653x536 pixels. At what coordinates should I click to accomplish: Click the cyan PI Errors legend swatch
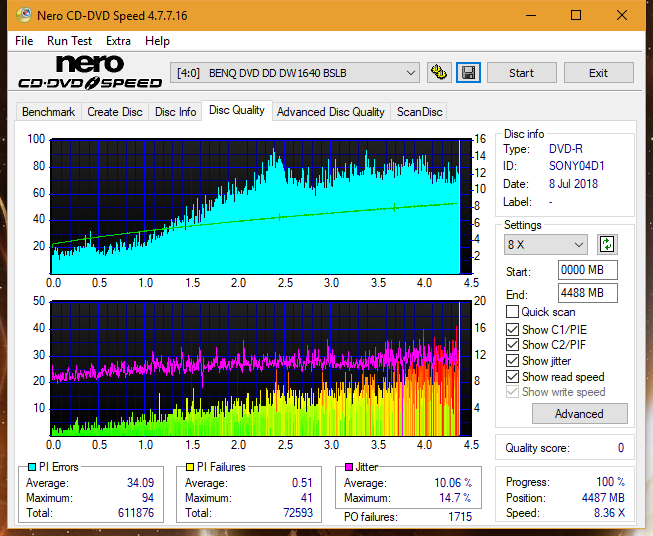(x=32, y=467)
